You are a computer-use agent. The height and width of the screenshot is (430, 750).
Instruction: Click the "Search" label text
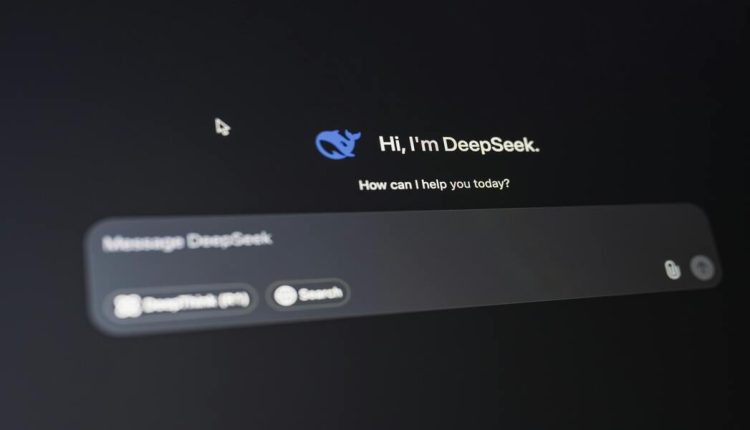click(321, 294)
